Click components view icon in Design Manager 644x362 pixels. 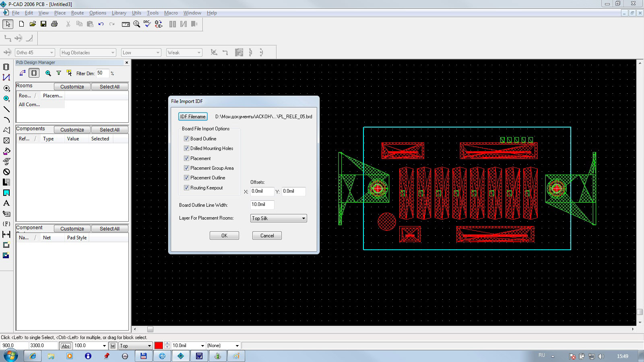coord(34,73)
